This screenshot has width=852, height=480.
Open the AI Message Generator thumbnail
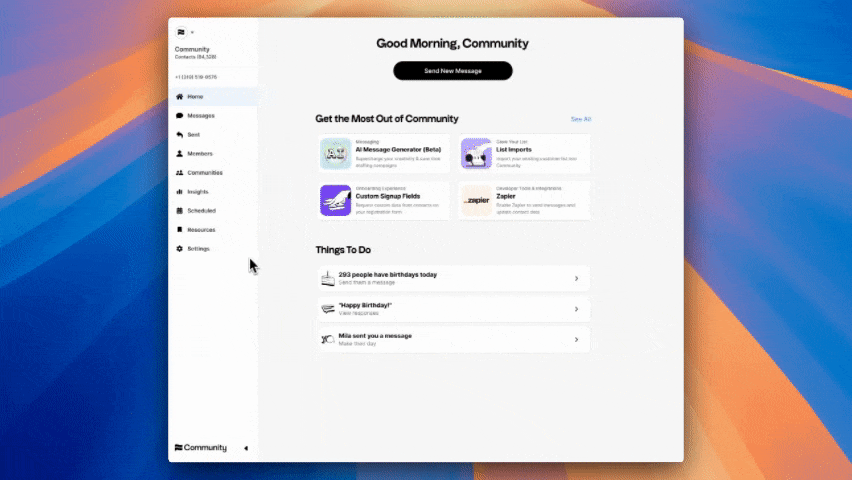[x=335, y=154]
